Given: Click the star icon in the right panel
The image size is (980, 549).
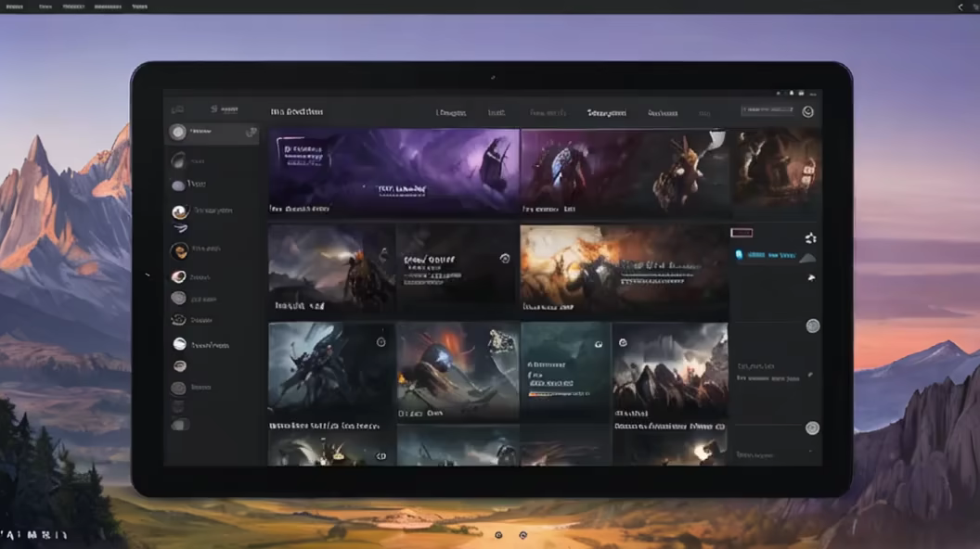Looking at the screenshot, I should point(810,238).
